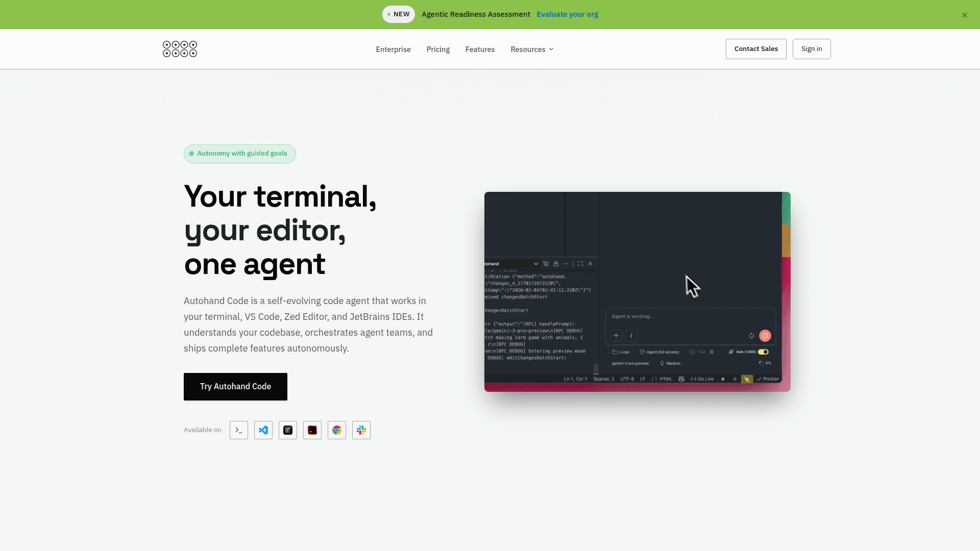Click the refresh icon beside stop button
This screenshot has height=551, width=980.
coord(751,336)
